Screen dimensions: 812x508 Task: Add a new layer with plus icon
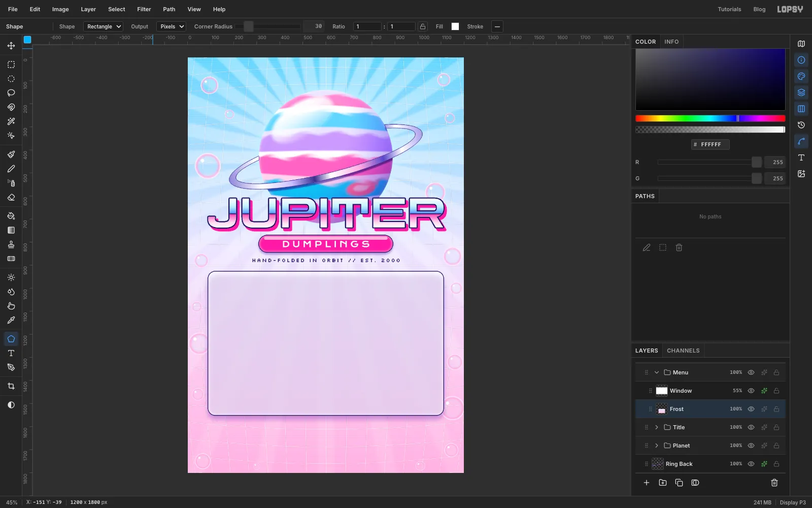pyautogui.click(x=647, y=483)
